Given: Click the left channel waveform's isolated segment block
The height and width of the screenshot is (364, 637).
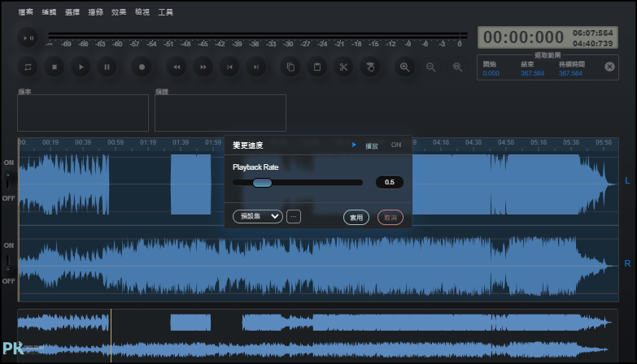Looking at the screenshot, I should click(x=190, y=184).
